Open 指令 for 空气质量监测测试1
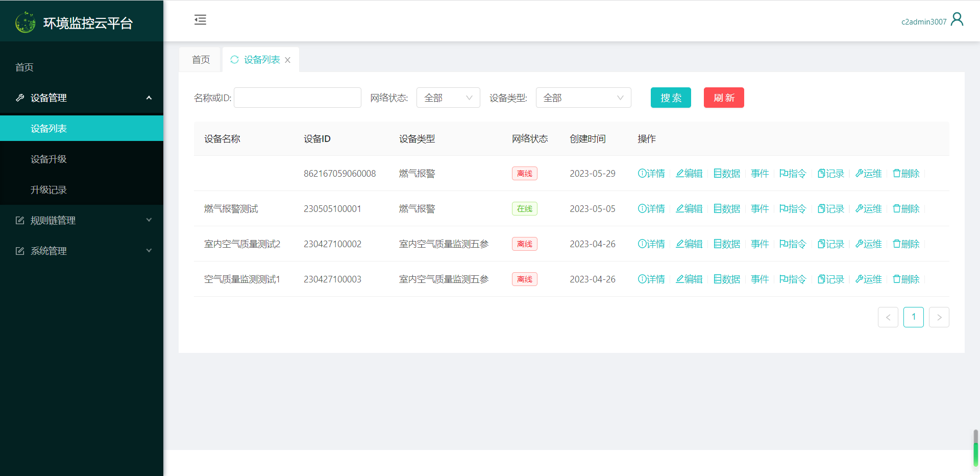The image size is (980, 476). click(793, 279)
